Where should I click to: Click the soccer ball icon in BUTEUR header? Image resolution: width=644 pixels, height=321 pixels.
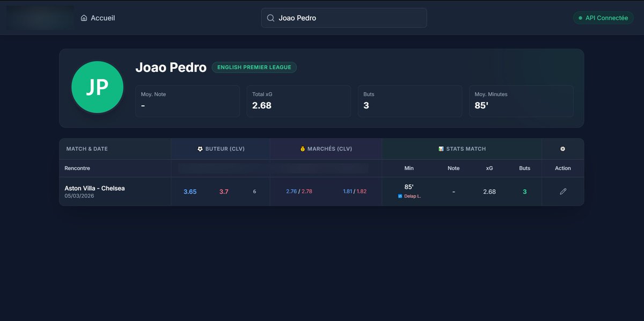tap(200, 149)
